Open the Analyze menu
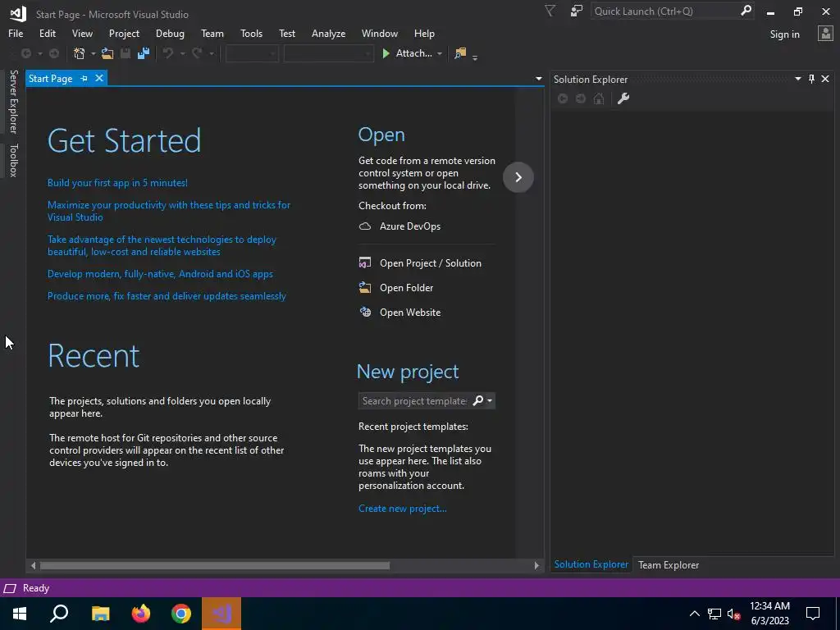The width and height of the screenshot is (840, 630). [x=328, y=33]
